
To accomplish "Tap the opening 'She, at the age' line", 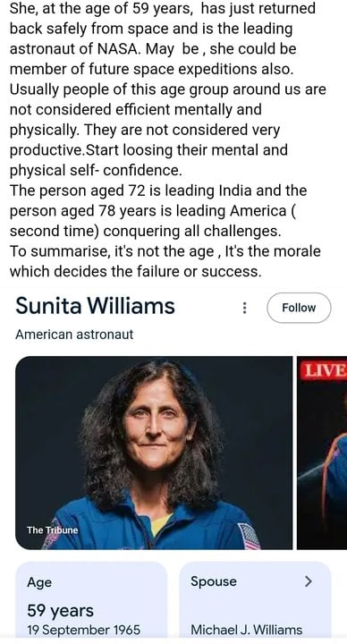I will point(163,8).
